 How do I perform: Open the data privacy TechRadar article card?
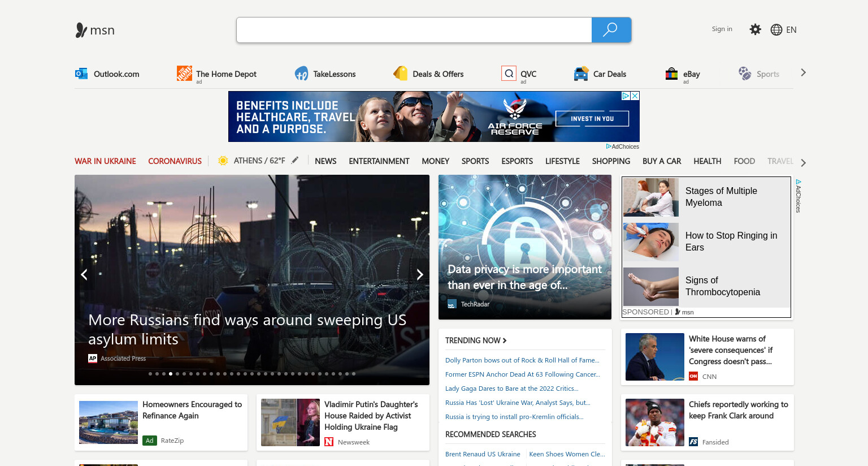coord(525,247)
